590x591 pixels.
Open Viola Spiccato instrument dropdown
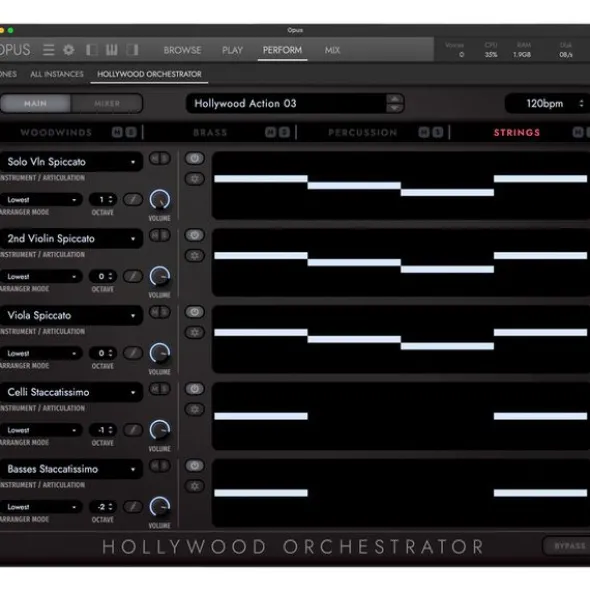tap(71, 315)
